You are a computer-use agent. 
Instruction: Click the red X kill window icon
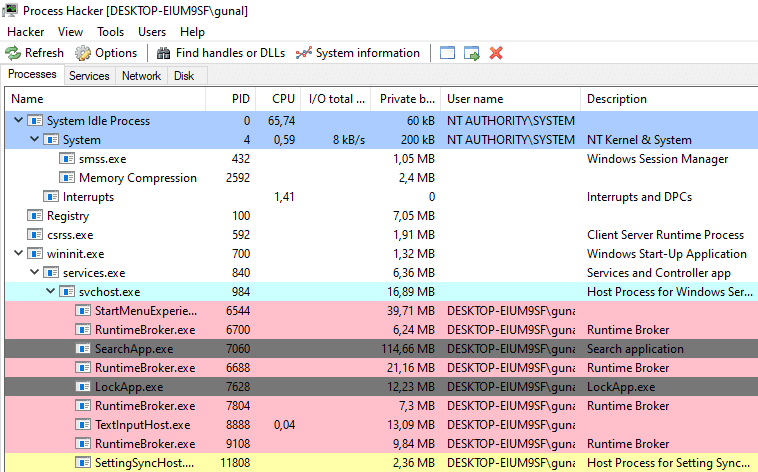pyautogui.click(x=496, y=53)
